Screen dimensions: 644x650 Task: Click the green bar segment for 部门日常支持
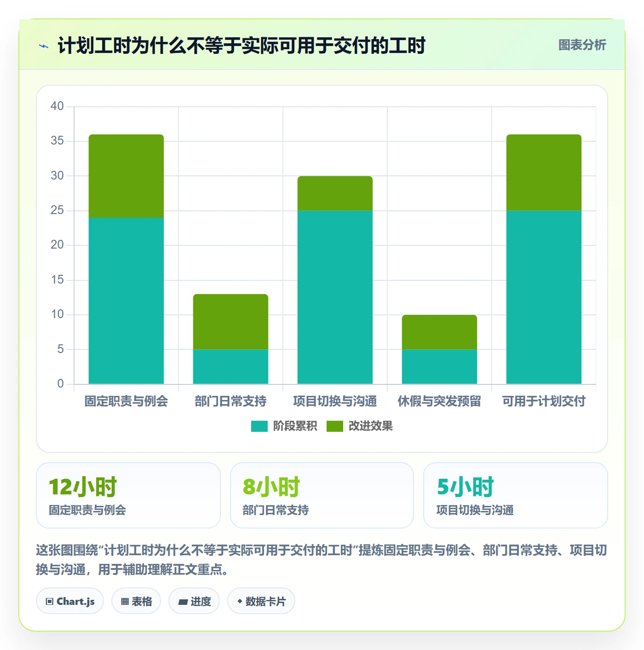(x=230, y=322)
